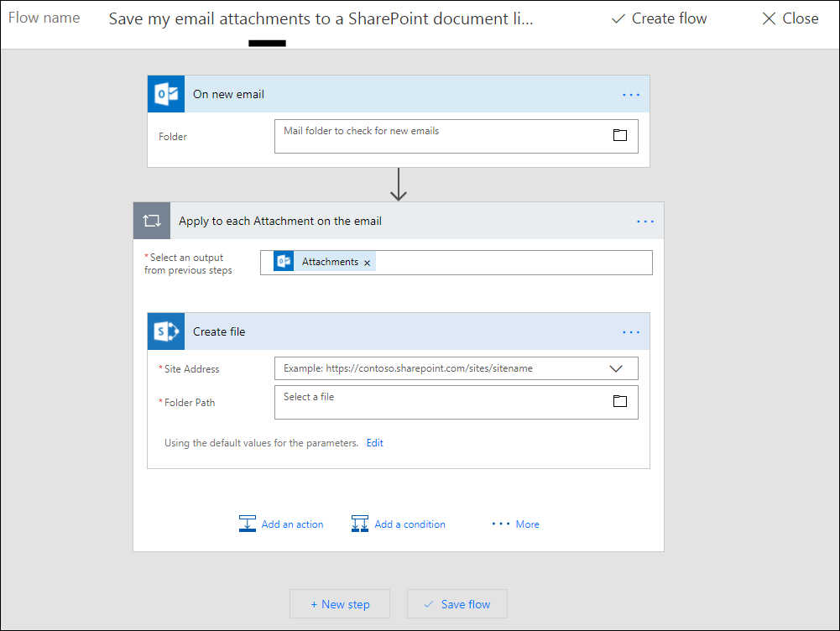Click the Select a file input field
This screenshot has height=631, width=840.
457,402
